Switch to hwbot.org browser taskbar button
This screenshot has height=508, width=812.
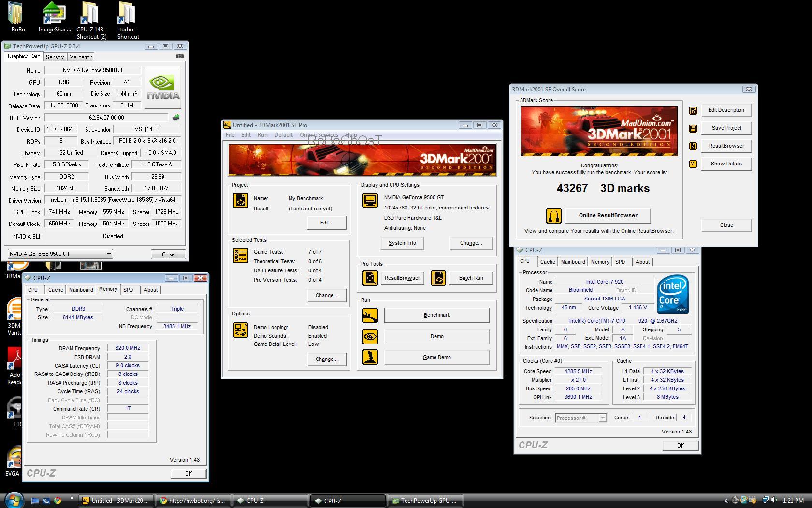(x=193, y=501)
